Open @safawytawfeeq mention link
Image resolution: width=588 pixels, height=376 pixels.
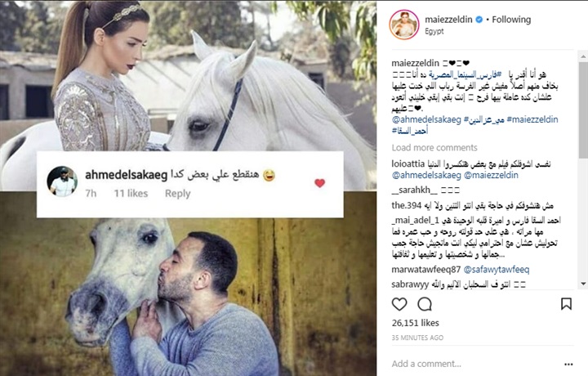pyautogui.click(x=497, y=270)
